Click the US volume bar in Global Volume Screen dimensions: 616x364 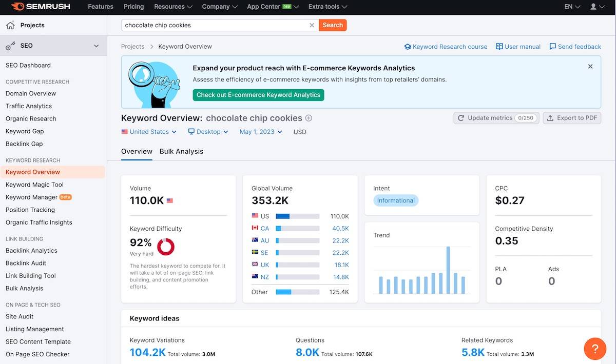[x=297, y=216]
